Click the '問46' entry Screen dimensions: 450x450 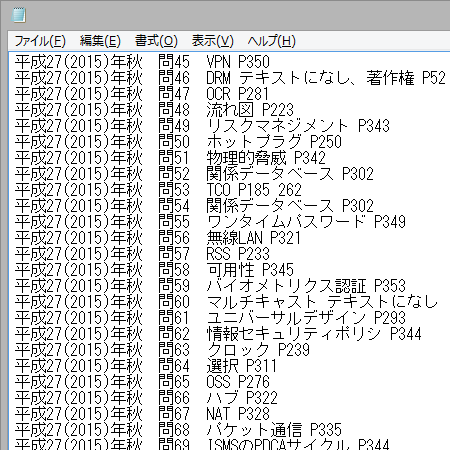pyautogui.click(x=174, y=78)
